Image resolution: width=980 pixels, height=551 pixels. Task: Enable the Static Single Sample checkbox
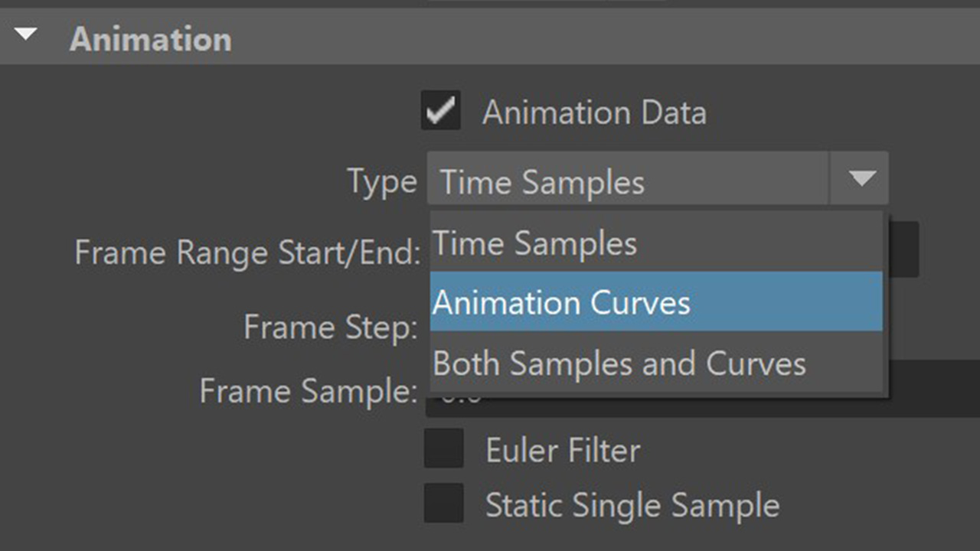click(444, 504)
